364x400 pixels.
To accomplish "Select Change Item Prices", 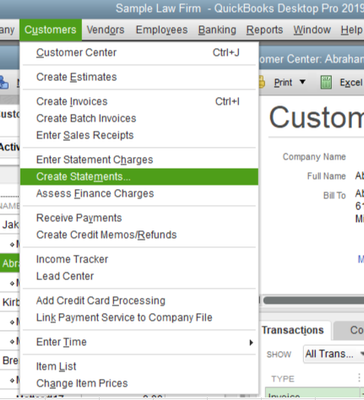I will point(139,383).
